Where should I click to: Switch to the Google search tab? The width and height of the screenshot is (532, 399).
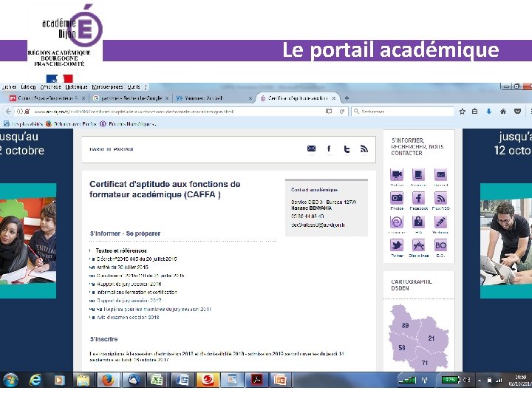pos(131,98)
